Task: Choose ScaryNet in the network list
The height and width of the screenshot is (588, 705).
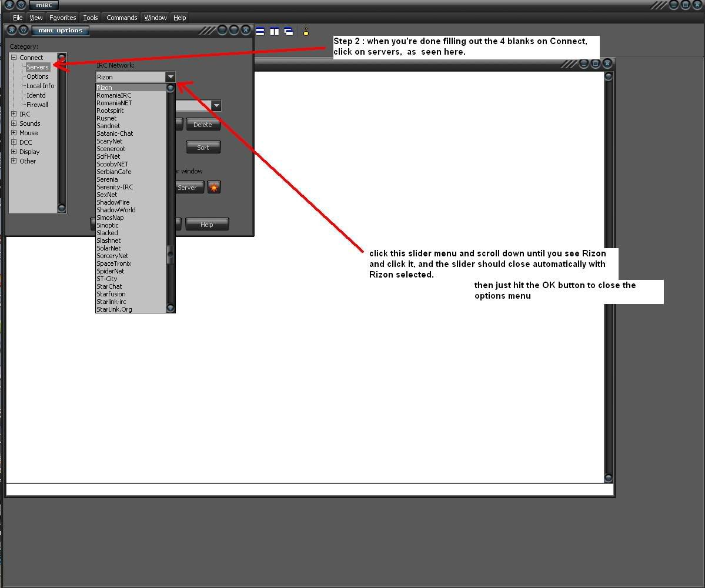Action: click(131, 141)
